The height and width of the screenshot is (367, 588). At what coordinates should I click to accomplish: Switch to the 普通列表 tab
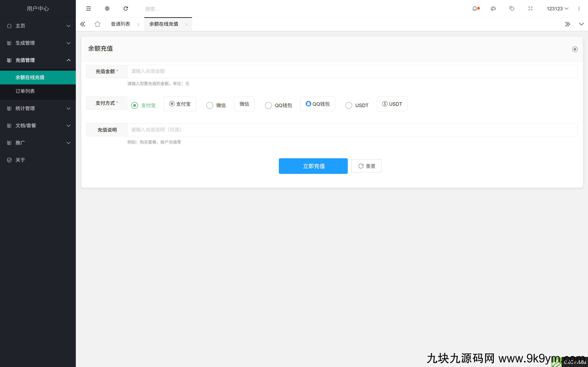[121, 24]
